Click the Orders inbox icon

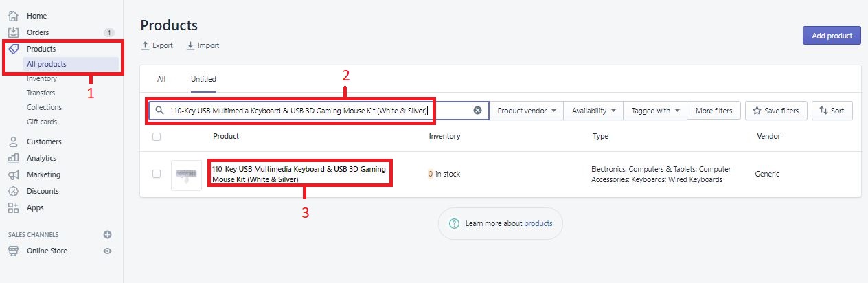tap(13, 32)
